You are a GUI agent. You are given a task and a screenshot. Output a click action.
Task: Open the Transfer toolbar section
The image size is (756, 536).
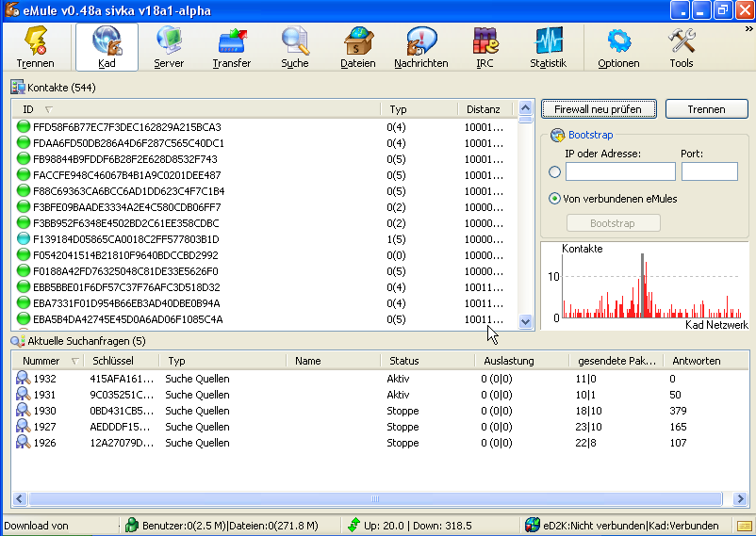232,47
